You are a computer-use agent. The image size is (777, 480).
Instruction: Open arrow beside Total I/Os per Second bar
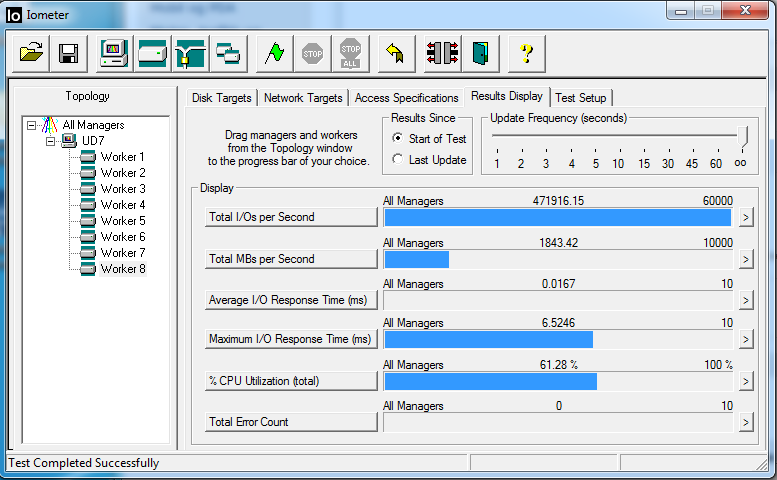click(x=746, y=217)
